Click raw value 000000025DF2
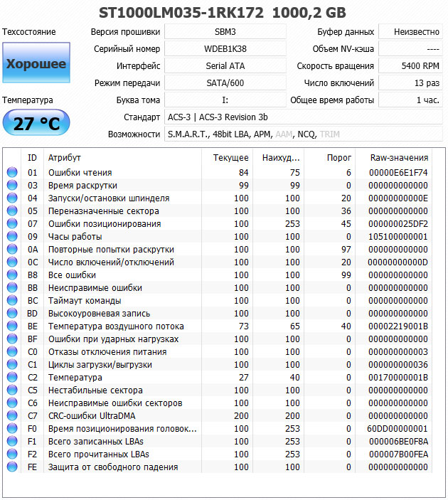The image size is (448, 500). pyautogui.click(x=398, y=223)
